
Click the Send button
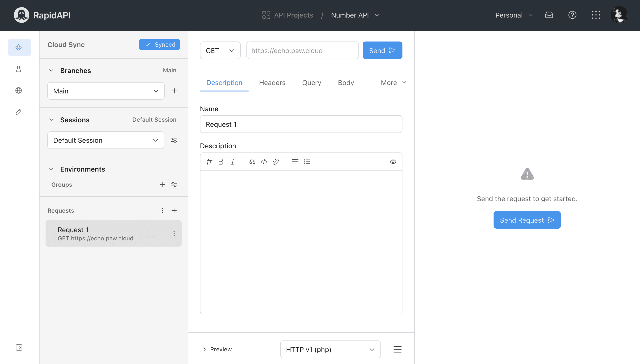pos(382,51)
